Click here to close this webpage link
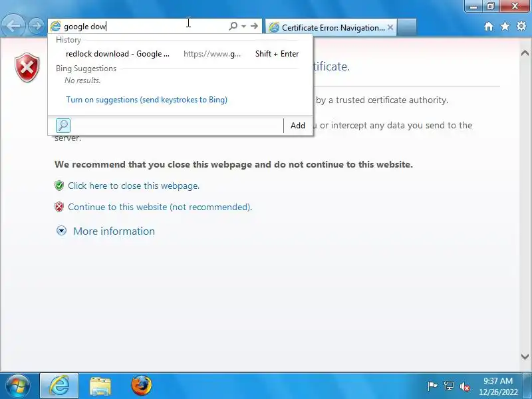 click(x=134, y=186)
